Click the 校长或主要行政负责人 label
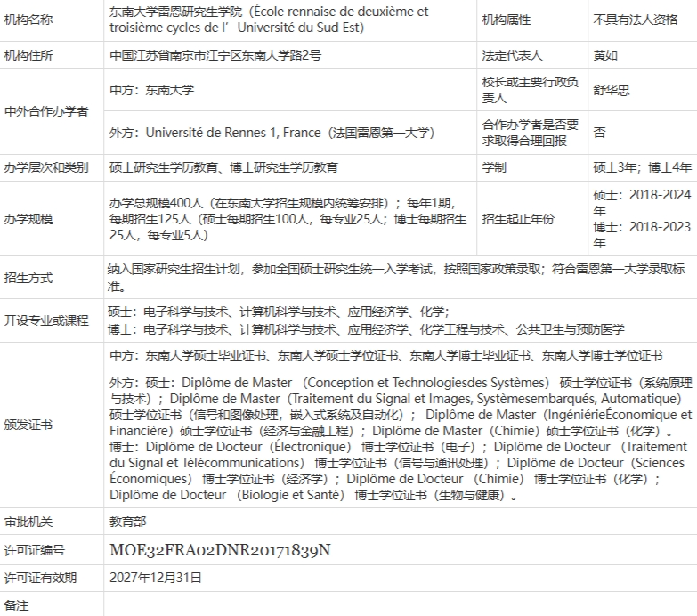Image resolution: width=697 pixels, height=616 pixels. [x=531, y=90]
